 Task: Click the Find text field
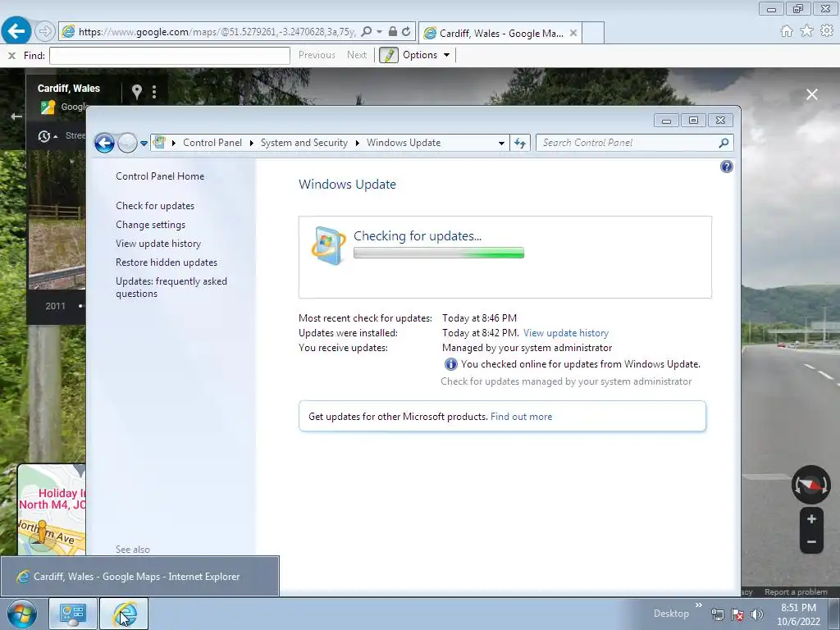[x=169, y=56]
